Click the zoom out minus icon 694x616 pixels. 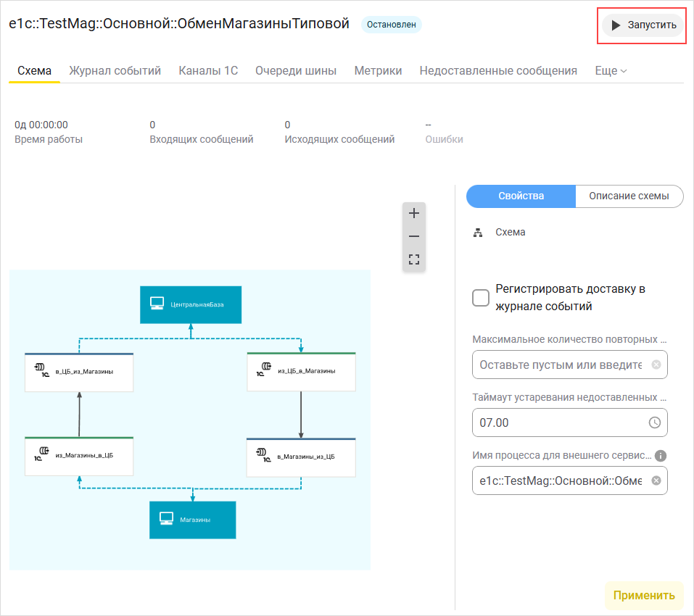pos(414,236)
